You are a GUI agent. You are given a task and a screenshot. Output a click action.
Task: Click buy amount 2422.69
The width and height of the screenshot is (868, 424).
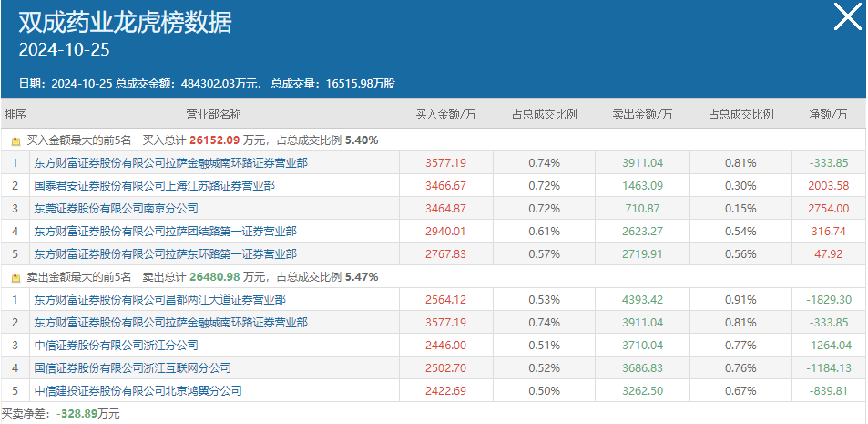(445, 391)
